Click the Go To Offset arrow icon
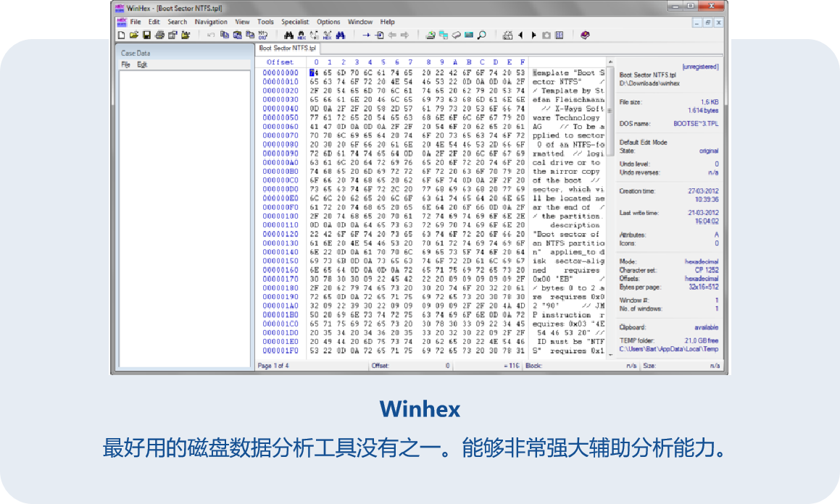 click(x=367, y=35)
